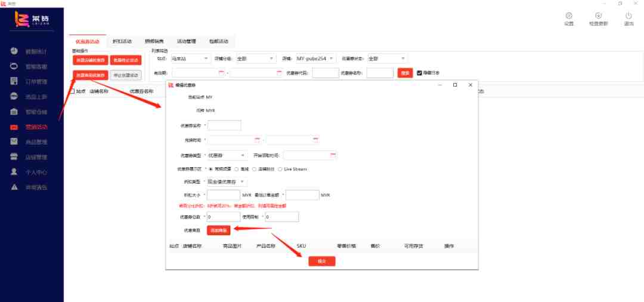The width and height of the screenshot is (644, 302).
Task: Tick the 站点 select-all checkbox in main table
Action: pos(72,91)
